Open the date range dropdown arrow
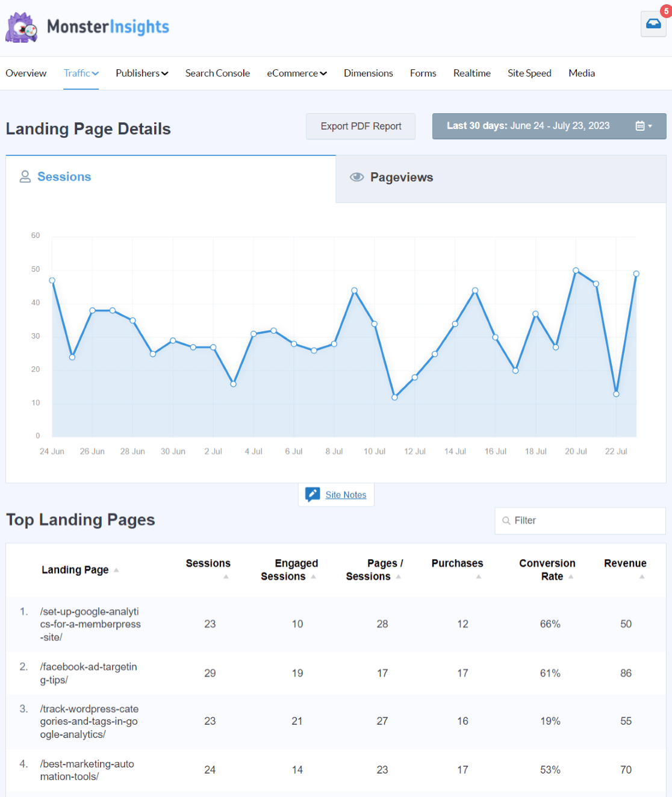This screenshot has width=672, height=797. [x=650, y=126]
